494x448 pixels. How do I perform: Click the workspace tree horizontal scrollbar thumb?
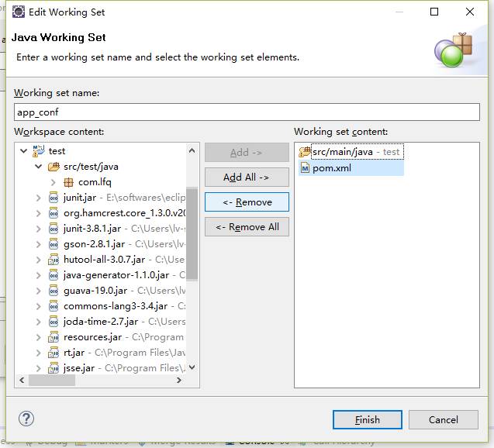click(x=52, y=381)
